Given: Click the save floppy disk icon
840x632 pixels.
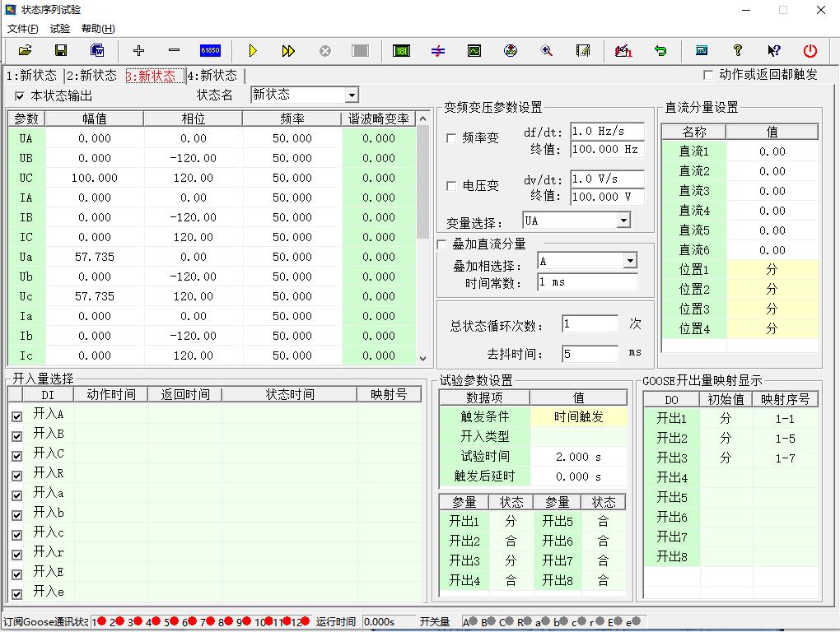Looking at the screenshot, I should [x=61, y=51].
